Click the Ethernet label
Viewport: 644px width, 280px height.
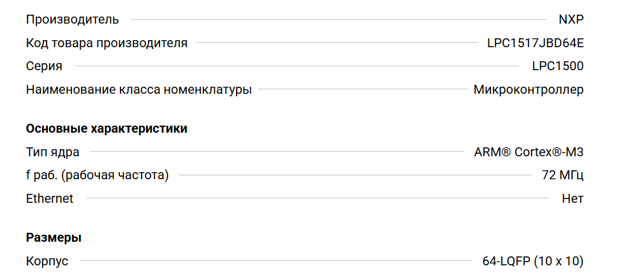coord(49,198)
